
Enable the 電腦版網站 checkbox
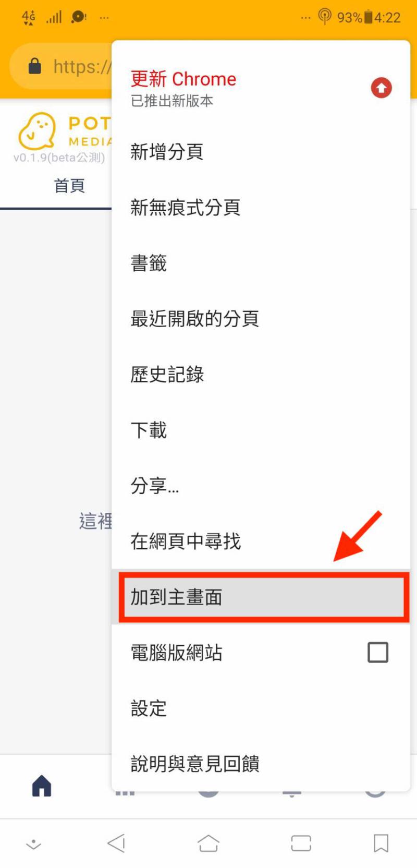coord(378,652)
